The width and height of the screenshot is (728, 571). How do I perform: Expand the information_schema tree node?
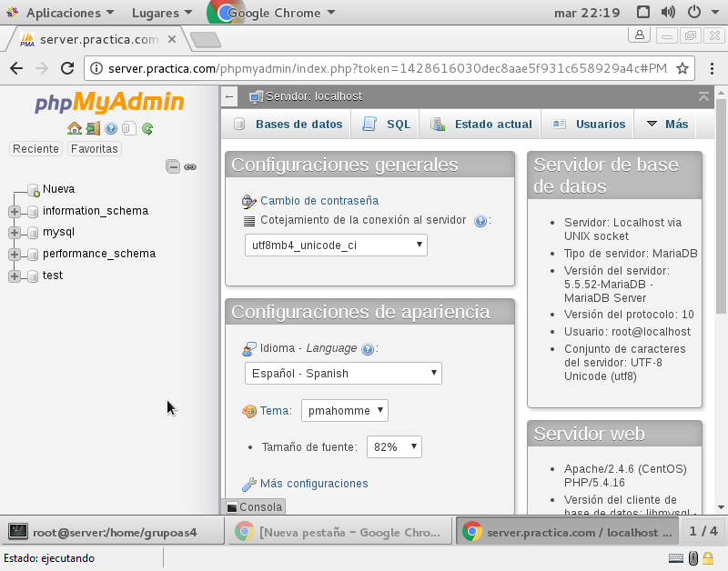click(x=14, y=210)
